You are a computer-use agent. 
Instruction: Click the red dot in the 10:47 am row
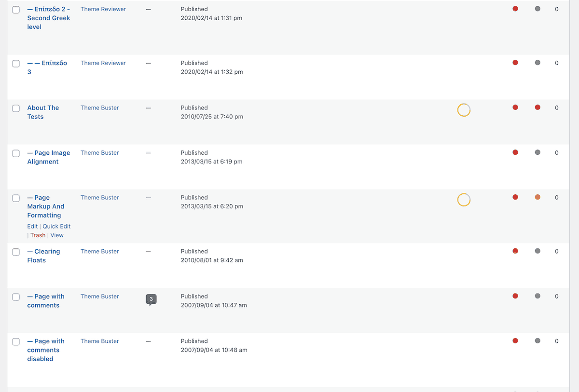click(515, 296)
